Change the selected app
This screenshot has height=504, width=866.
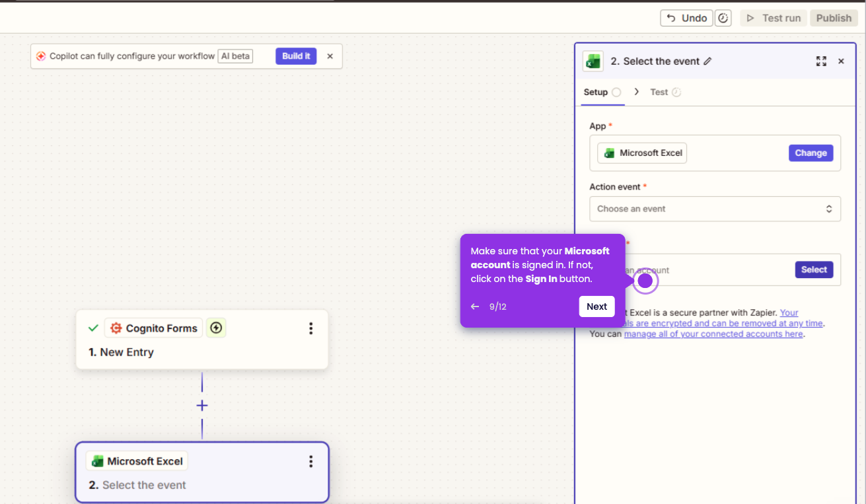pyautogui.click(x=811, y=153)
